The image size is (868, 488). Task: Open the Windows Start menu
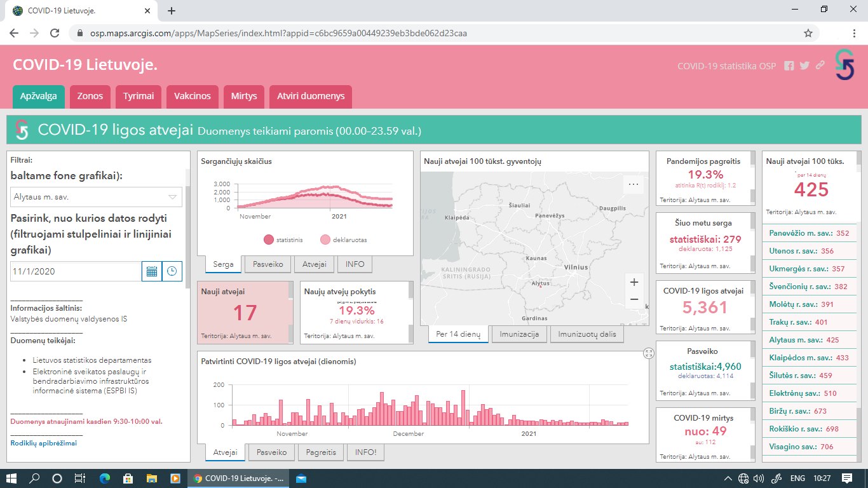(x=13, y=478)
